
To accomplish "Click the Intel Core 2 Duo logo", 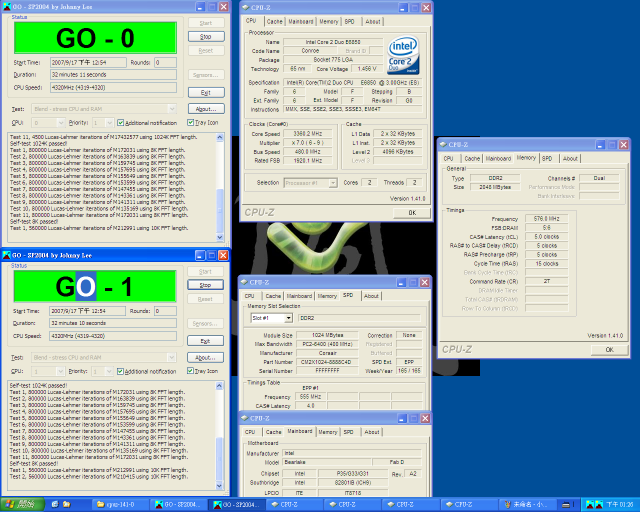I will (x=403, y=55).
